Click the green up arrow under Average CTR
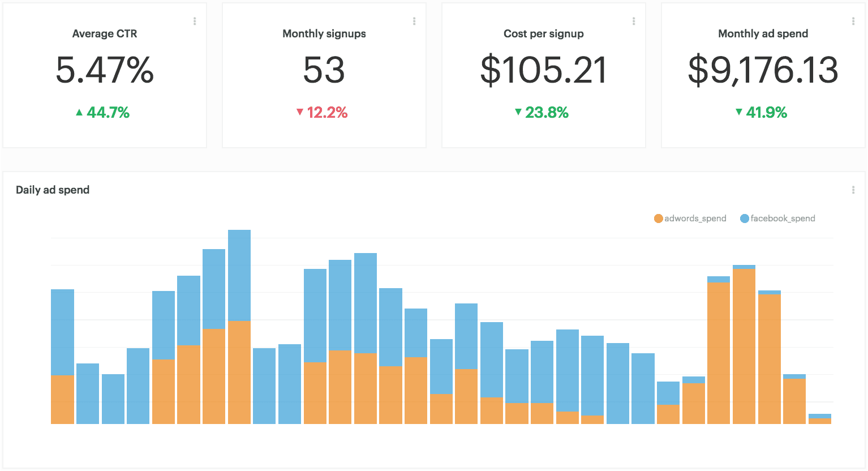Viewport: 868px width, 471px height. coord(79,113)
